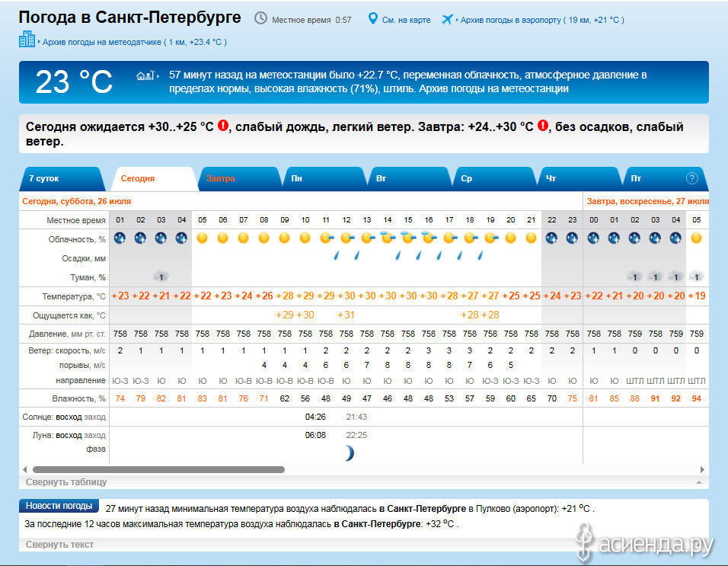
Task: Click the Местное время 0:57 text
Action: click(x=311, y=20)
